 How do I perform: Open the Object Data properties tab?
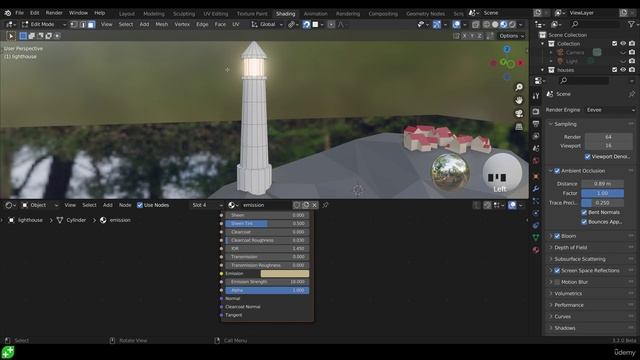point(536,237)
